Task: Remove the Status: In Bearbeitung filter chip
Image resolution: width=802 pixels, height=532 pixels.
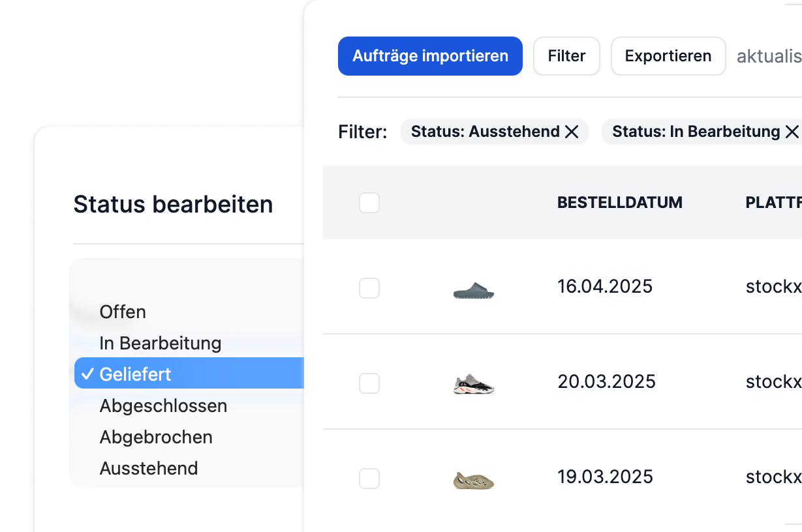Action: tap(792, 132)
